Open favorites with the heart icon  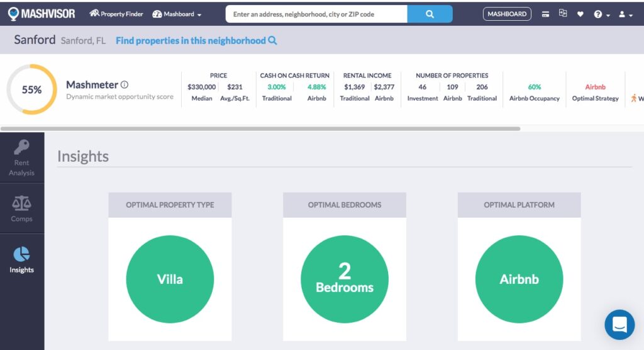[580, 14]
